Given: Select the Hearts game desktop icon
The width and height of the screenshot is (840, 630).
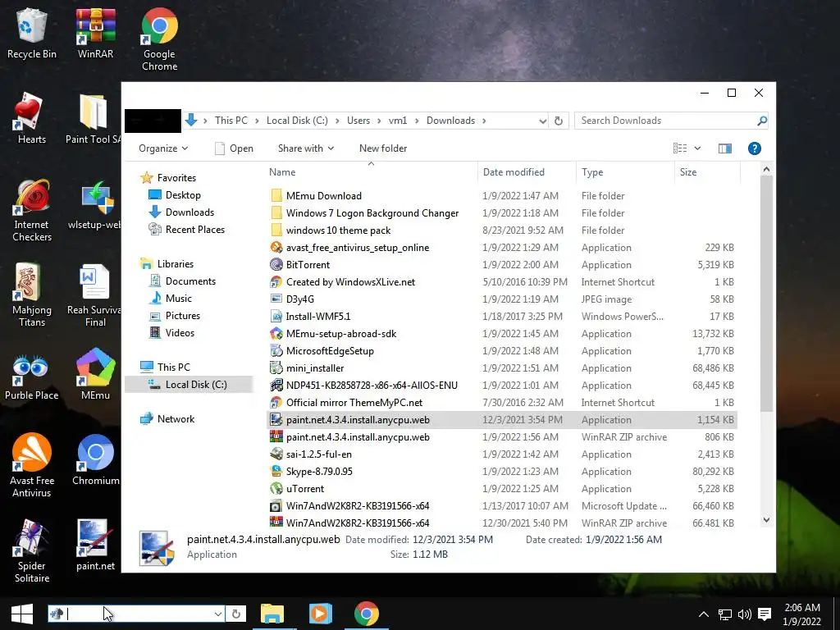Looking at the screenshot, I should (32, 118).
